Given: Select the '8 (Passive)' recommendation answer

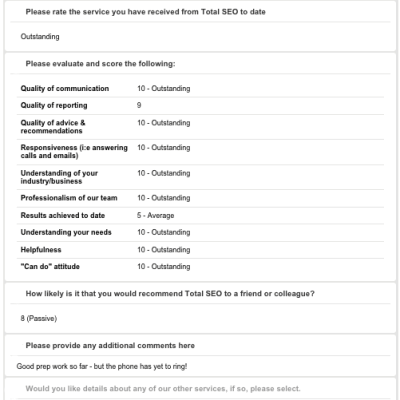Looking at the screenshot, I should click(39, 318).
